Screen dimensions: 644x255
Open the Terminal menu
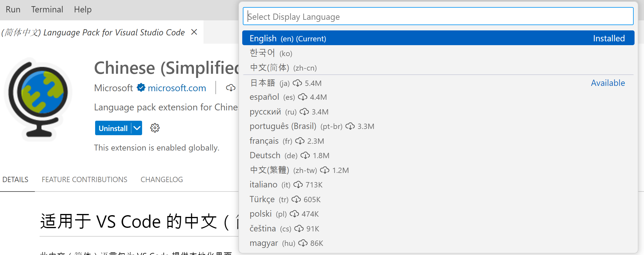[47, 9]
